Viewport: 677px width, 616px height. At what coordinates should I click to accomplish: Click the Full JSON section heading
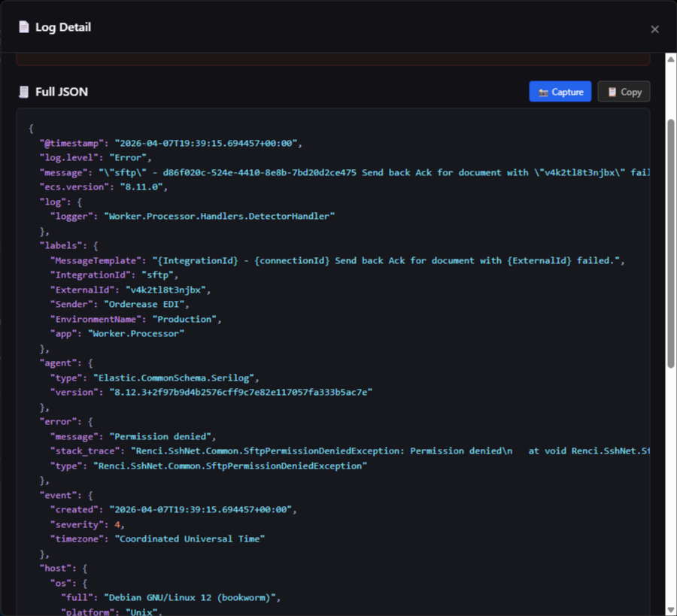point(62,92)
